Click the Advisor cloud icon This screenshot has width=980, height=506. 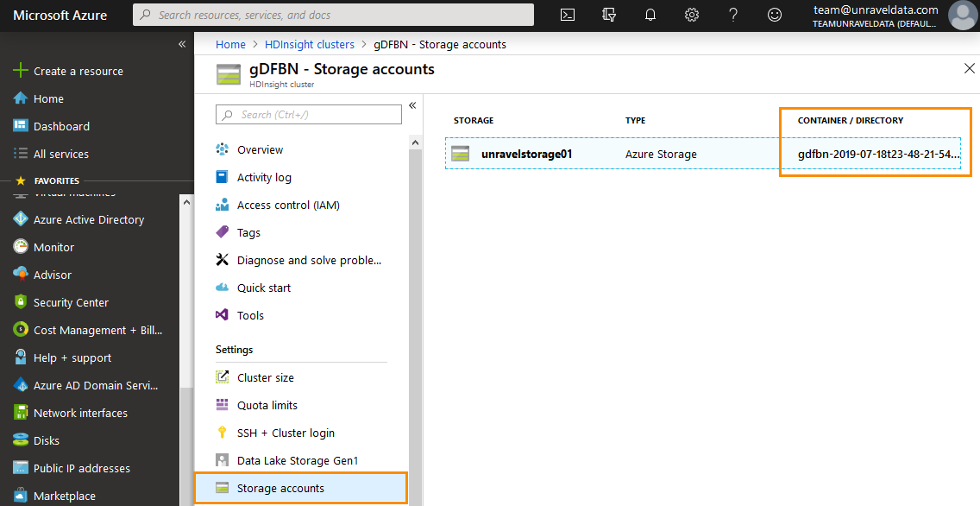(x=21, y=274)
